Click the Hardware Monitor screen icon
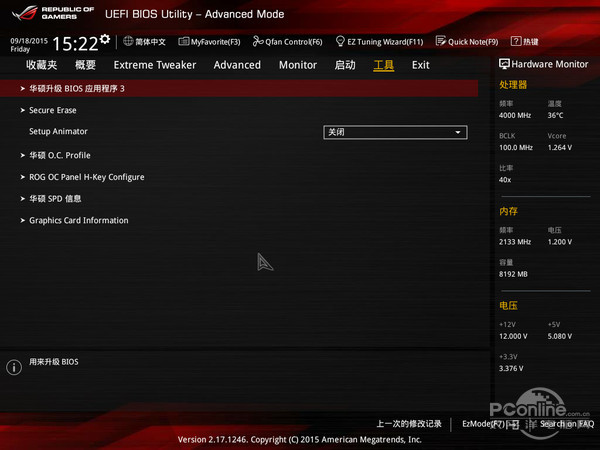600x450 pixels. pyautogui.click(x=504, y=64)
